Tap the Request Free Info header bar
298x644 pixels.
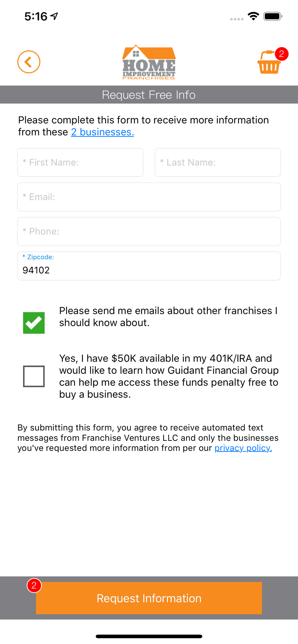[x=149, y=95]
